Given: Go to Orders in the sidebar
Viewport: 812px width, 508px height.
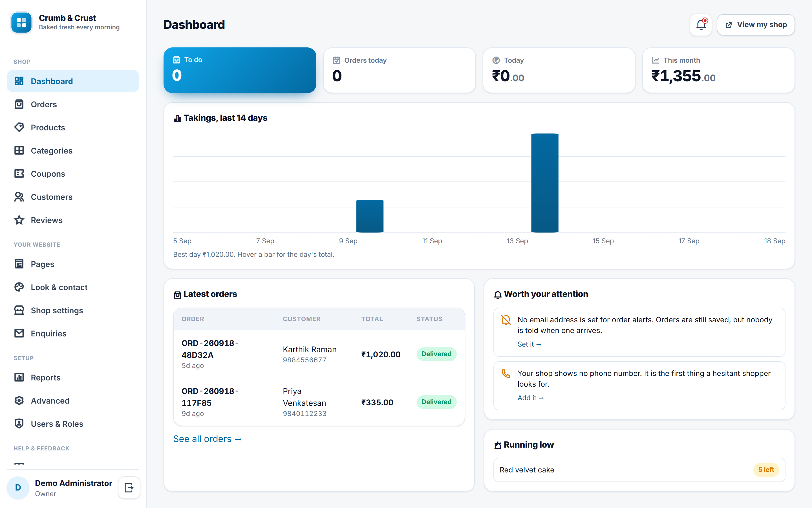Looking at the screenshot, I should 73,104.
